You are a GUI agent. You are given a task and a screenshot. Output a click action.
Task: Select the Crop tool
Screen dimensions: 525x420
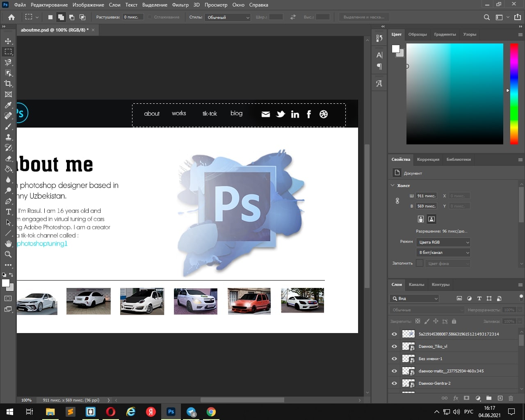[x=8, y=84]
